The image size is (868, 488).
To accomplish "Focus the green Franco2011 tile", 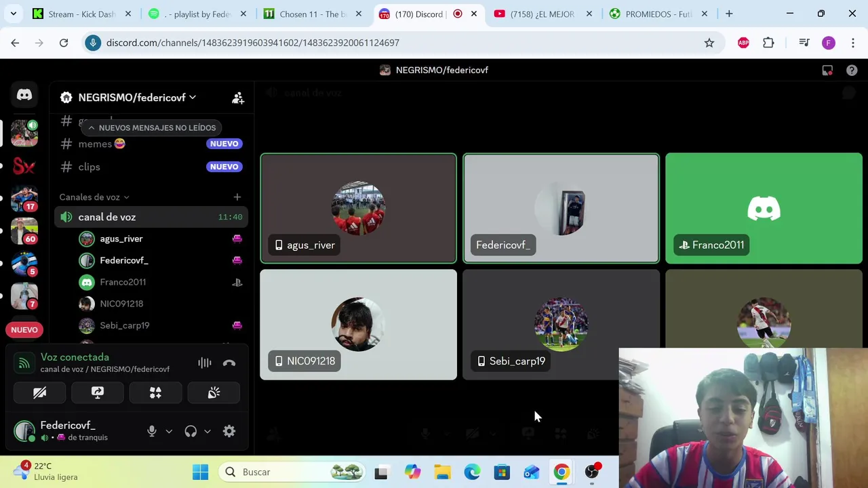I will (x=764, y=208).
